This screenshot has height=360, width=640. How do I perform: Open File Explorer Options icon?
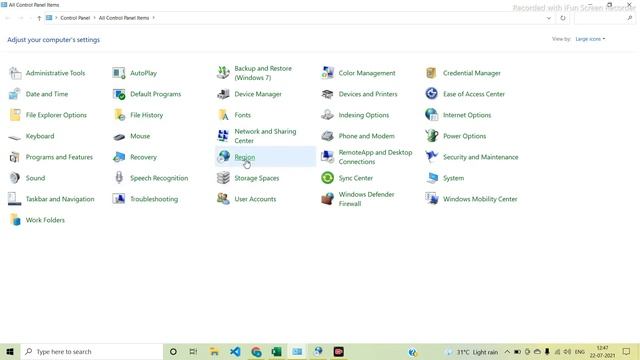pyautogui.click(x=15, y=115)
